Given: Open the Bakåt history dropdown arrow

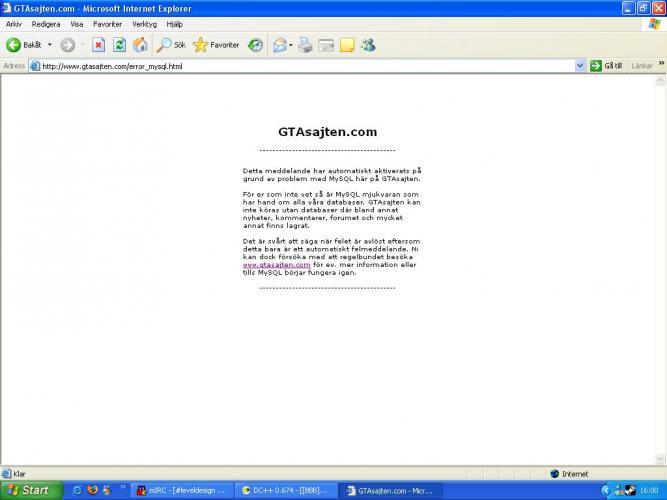Looking at the screenshot, I should tap(49, 45).
